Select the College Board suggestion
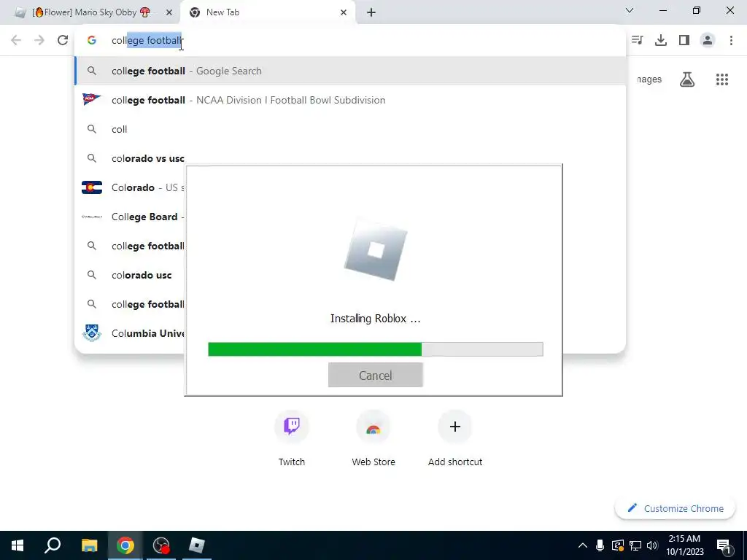Viewport: 747px width, 560px height. 130,217
